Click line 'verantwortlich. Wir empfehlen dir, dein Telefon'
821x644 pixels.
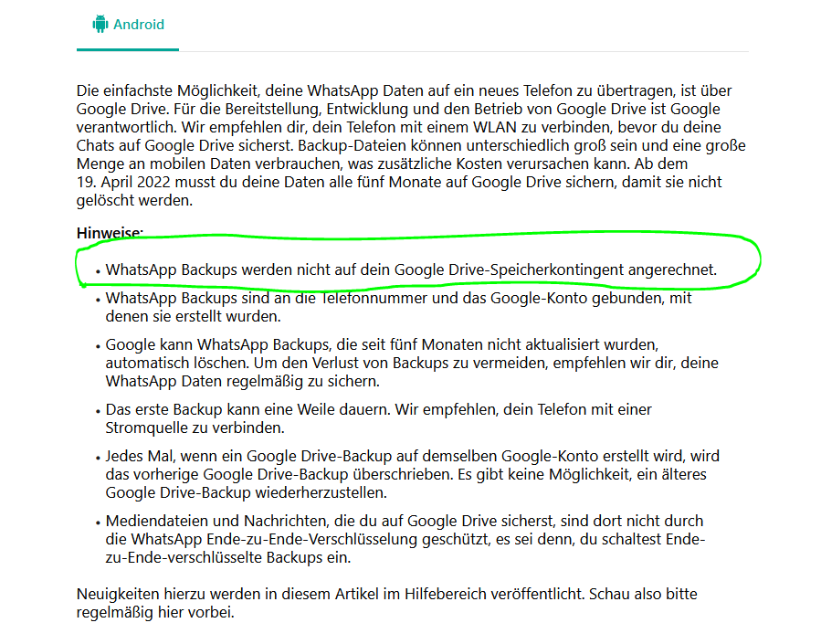pos(399,127)
